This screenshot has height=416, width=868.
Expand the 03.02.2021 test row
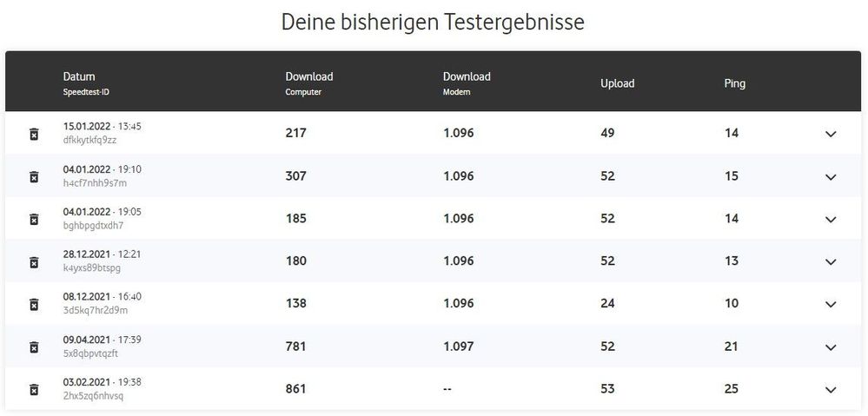(830, 389)
